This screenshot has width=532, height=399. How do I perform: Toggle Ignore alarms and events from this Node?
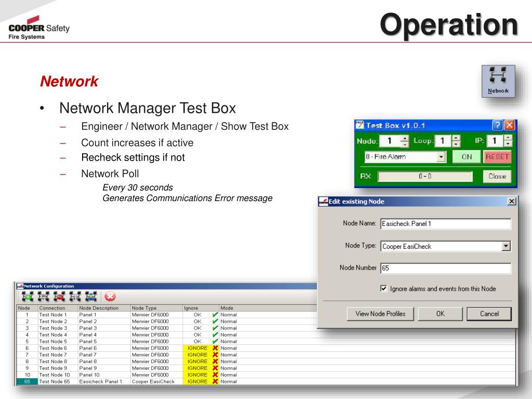pos(383,289)
